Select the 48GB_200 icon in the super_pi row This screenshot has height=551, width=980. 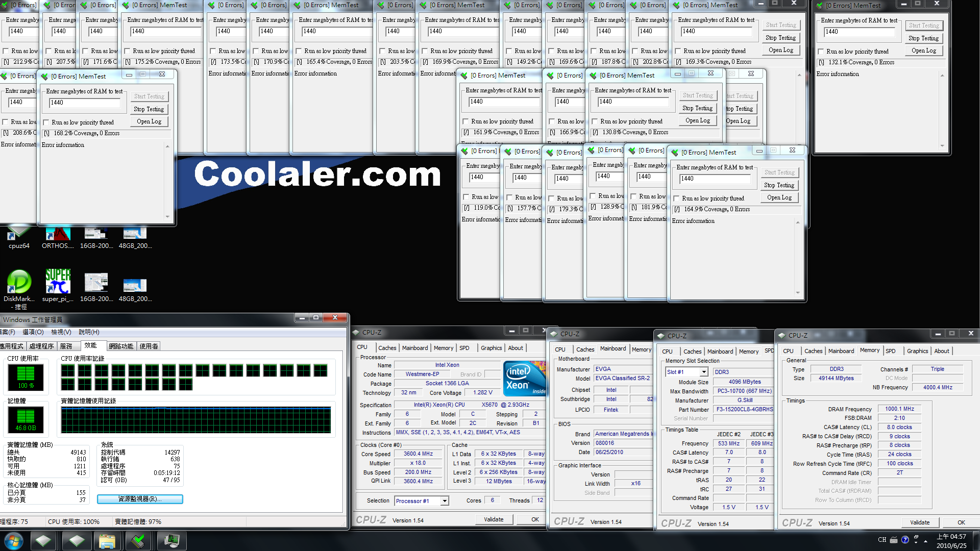tap(135, 289)
